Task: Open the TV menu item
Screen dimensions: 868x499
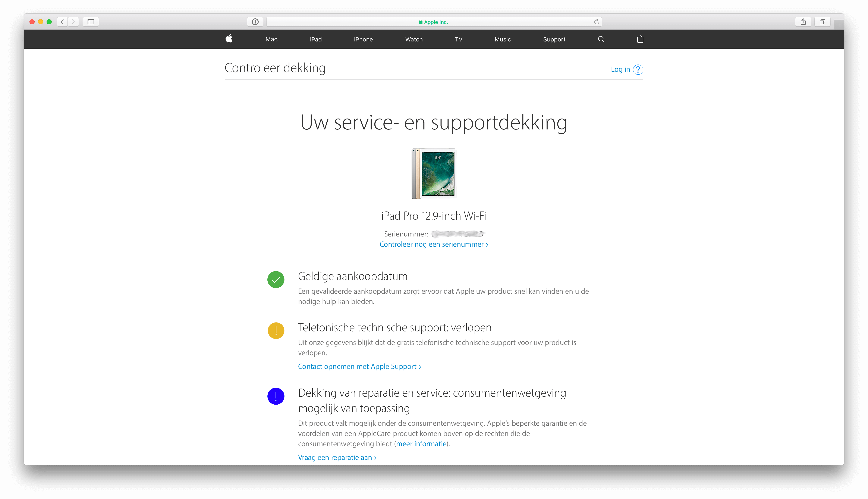Action: (x=459, y=40)
